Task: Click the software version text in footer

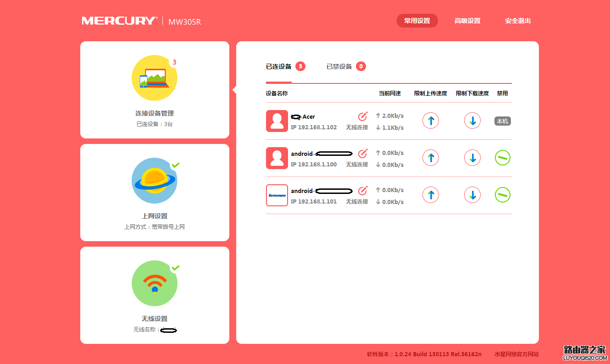Action: [x=424, y=354]
